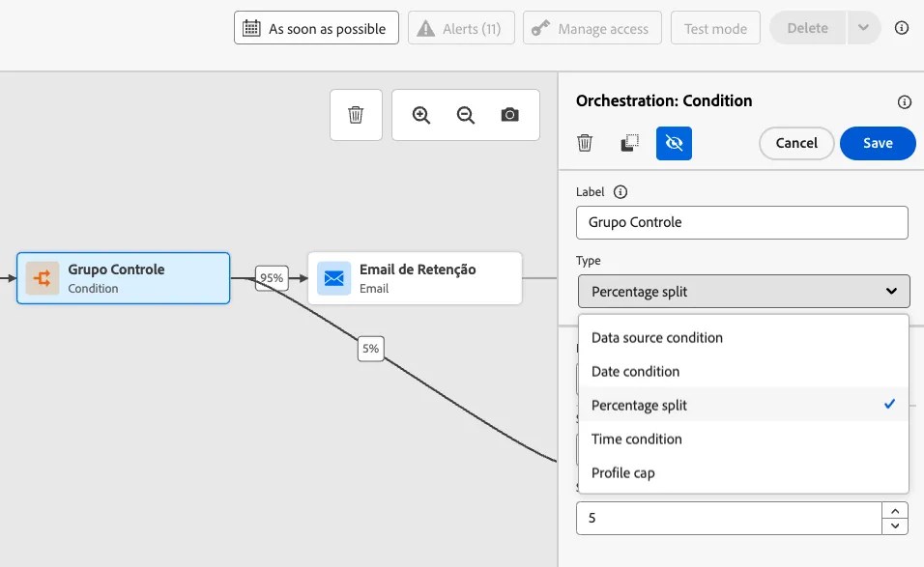Decrease the percentage value with down arrow
Screen dimensions: 924x567
[895, 525]
